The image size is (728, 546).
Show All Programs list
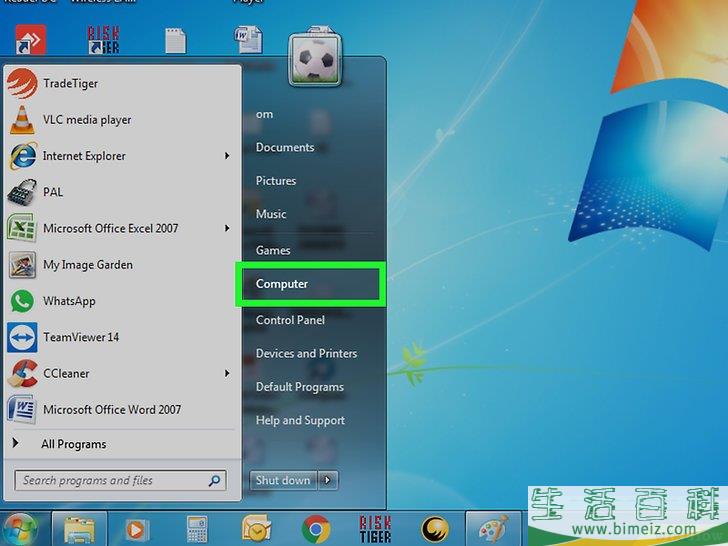click(73, 444)
